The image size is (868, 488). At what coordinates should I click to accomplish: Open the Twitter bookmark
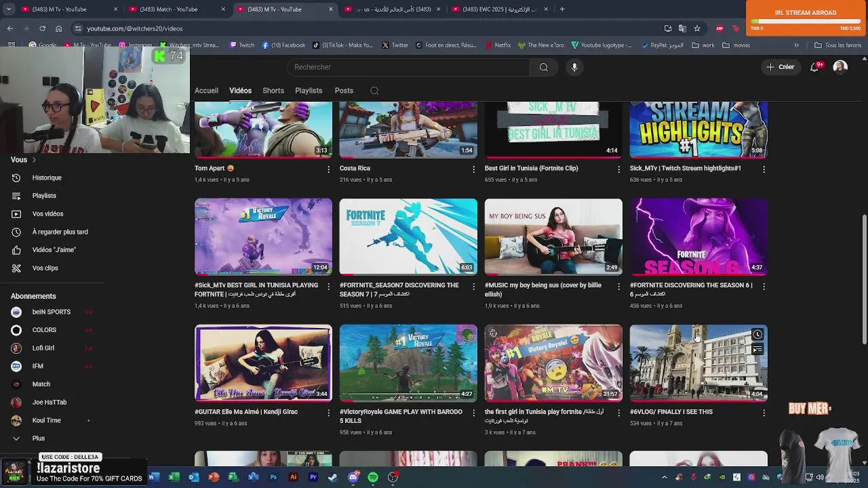(395, 45)
